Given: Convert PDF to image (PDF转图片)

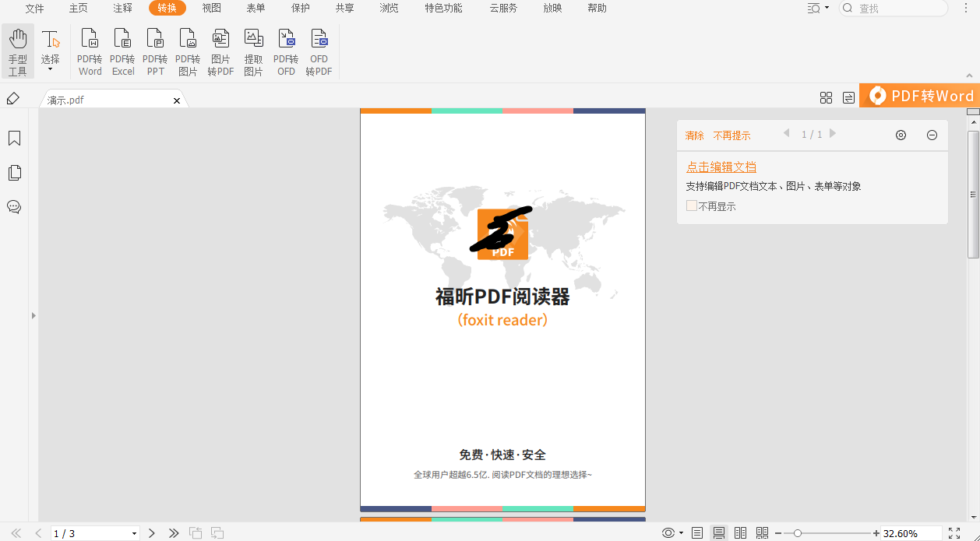Looking at the screenshot, I should 188,52.
